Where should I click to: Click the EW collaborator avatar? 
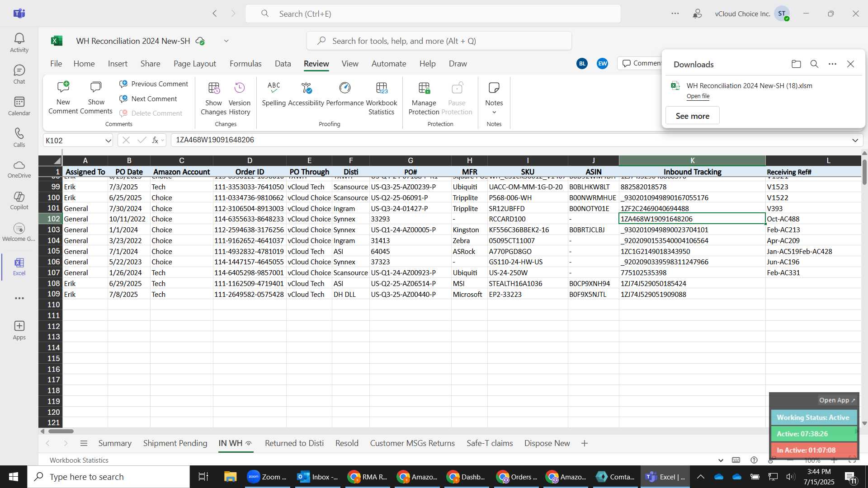coord(602,64)
